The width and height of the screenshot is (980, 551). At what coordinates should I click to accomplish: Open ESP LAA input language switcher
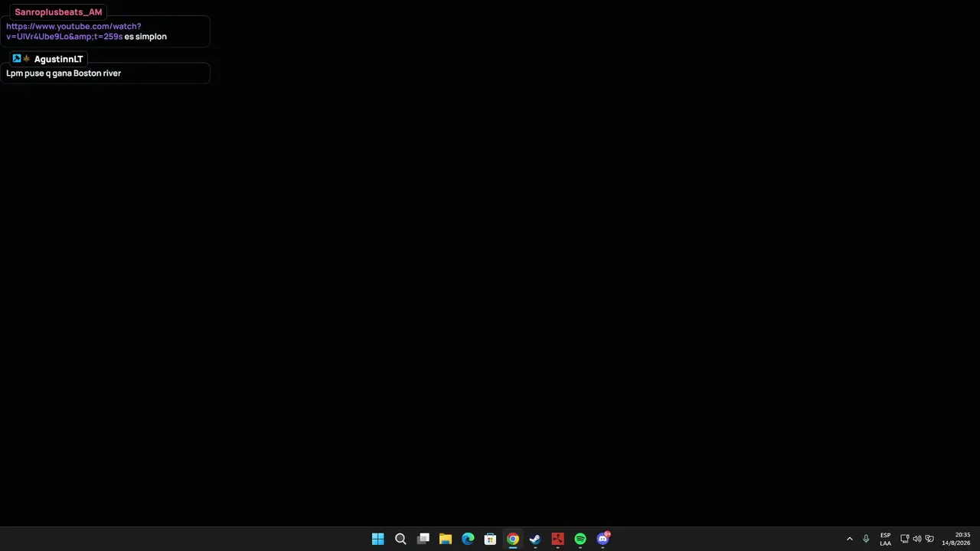(885, 540)
